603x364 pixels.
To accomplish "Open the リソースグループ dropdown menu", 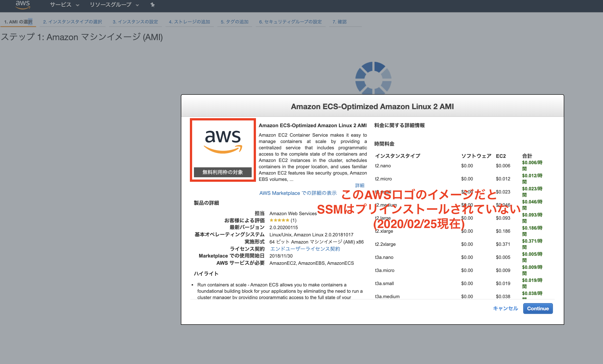I will tap(114, 5).
